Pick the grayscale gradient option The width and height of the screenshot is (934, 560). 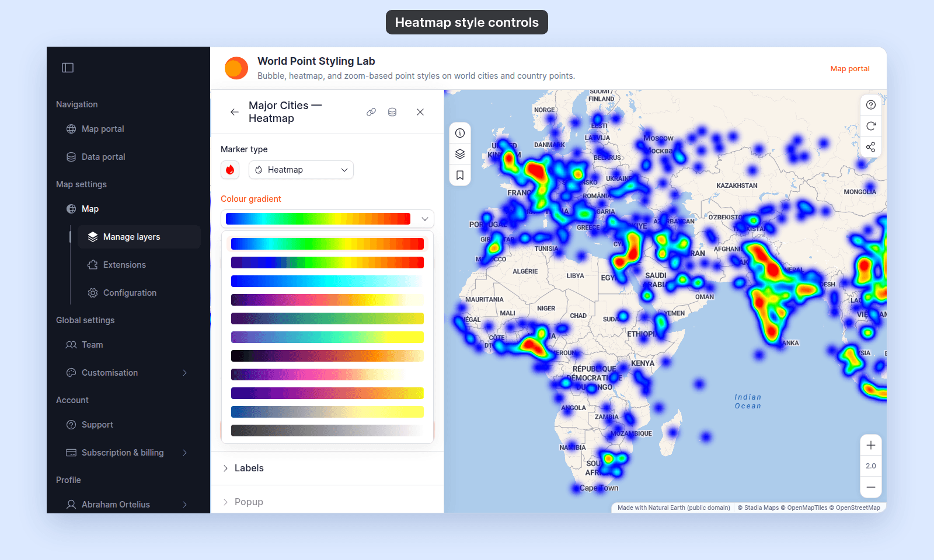coord(327,430)
